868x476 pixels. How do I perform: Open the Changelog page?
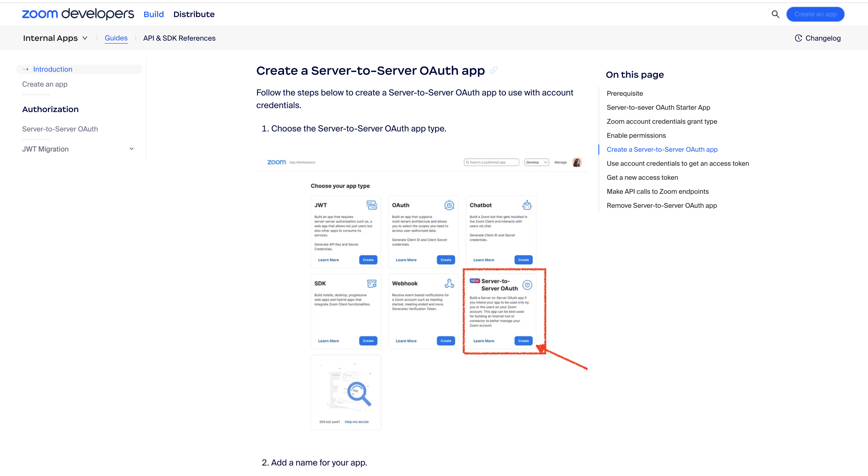click(x=823, y=38)
